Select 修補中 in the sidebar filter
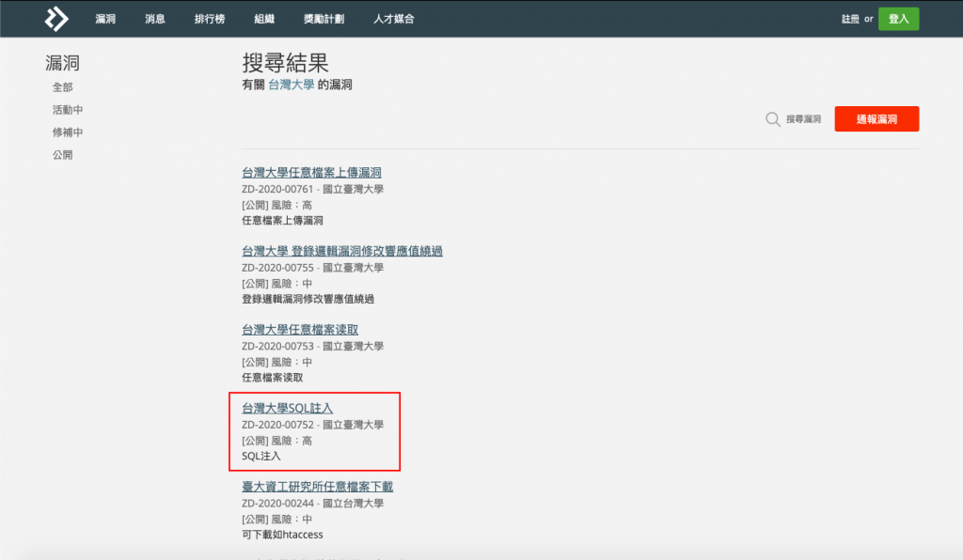 (68, 132)
